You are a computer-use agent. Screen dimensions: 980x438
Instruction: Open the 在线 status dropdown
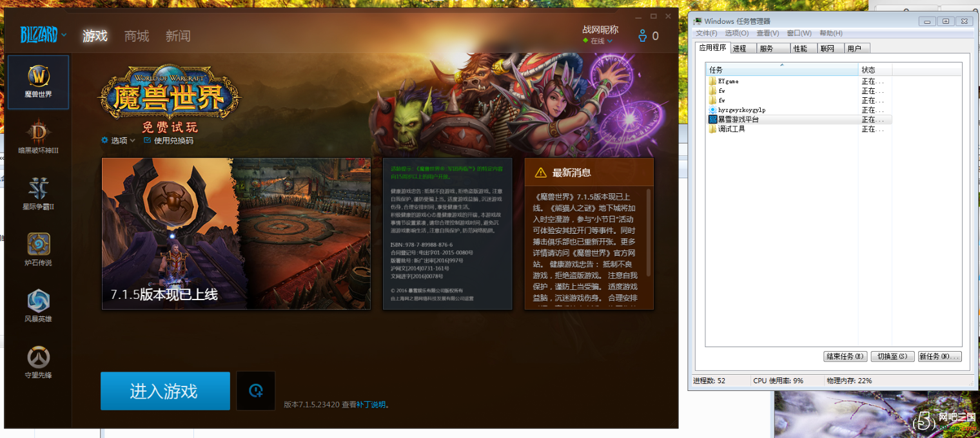pos(598,41)
